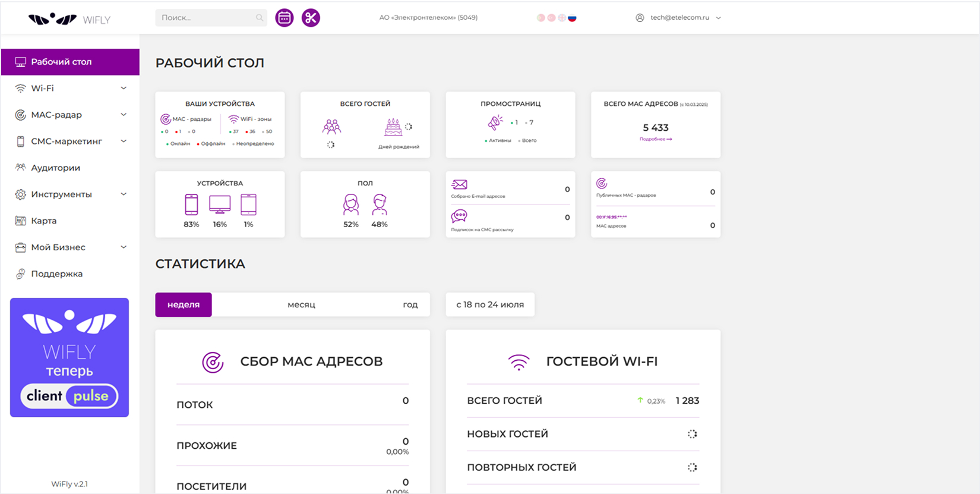980x494 pixels.
Task: Open the tech@etelecom.ru account dropdown
Action: [x=679, y=18]
